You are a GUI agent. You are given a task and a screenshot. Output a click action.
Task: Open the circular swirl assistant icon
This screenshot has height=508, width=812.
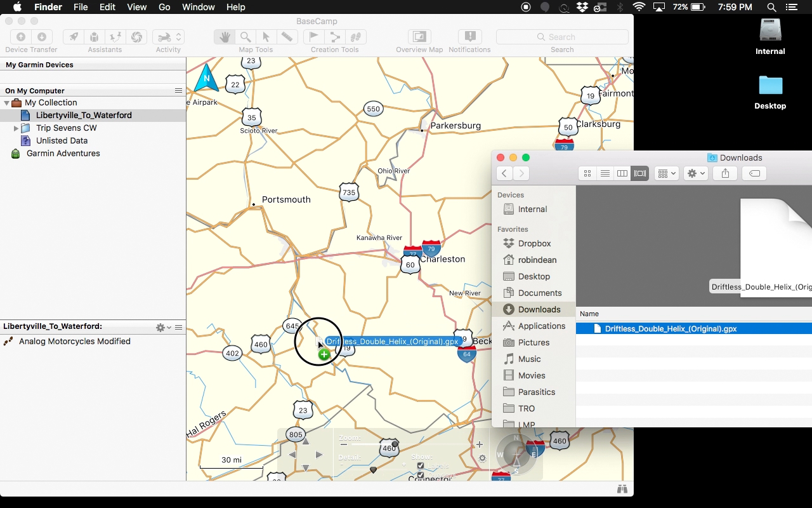point(136,37)
